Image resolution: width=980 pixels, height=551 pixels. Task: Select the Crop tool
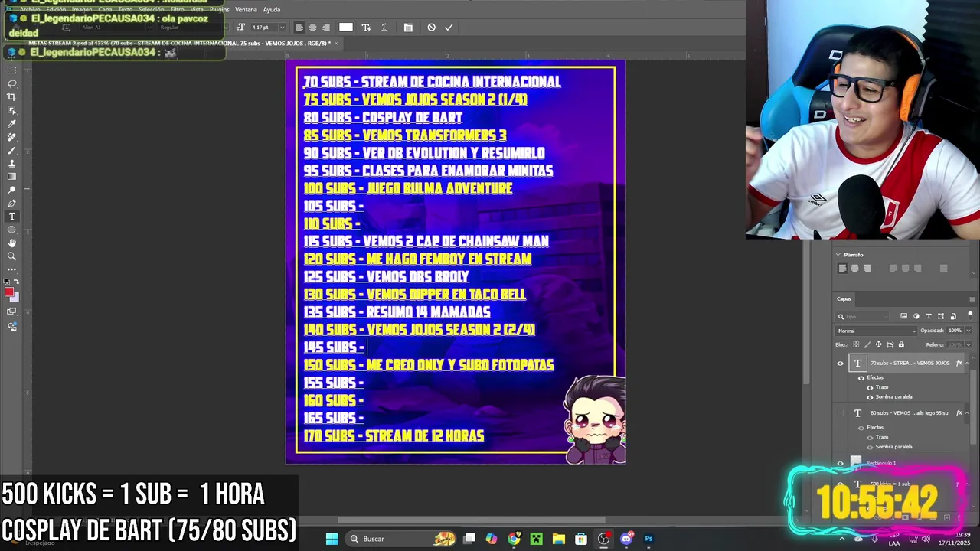(11, 97)
